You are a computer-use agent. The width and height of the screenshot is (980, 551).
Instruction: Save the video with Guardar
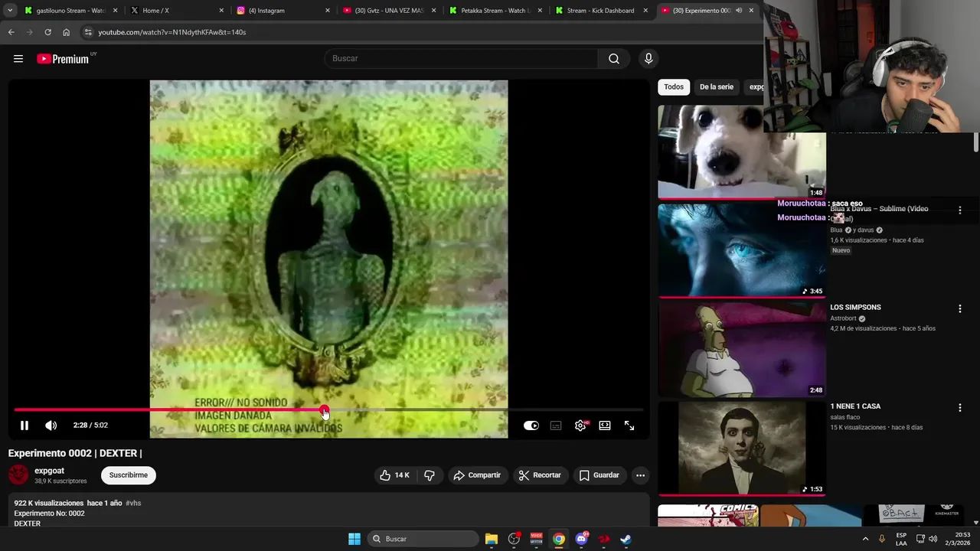click(x=599, y=475)
